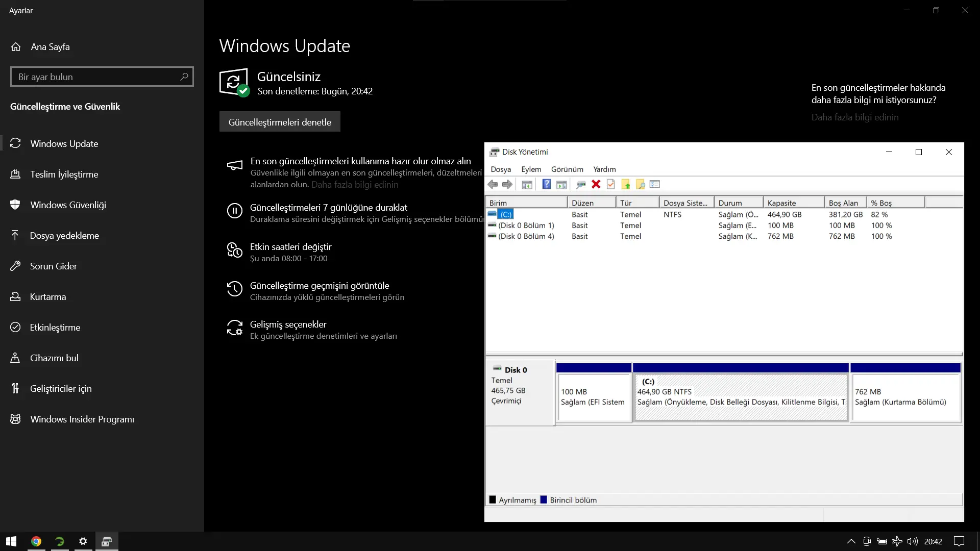This screenshot has width=980, height=551.
Task: Click the airplane mode tray icon
Action: tap(897, 541)
